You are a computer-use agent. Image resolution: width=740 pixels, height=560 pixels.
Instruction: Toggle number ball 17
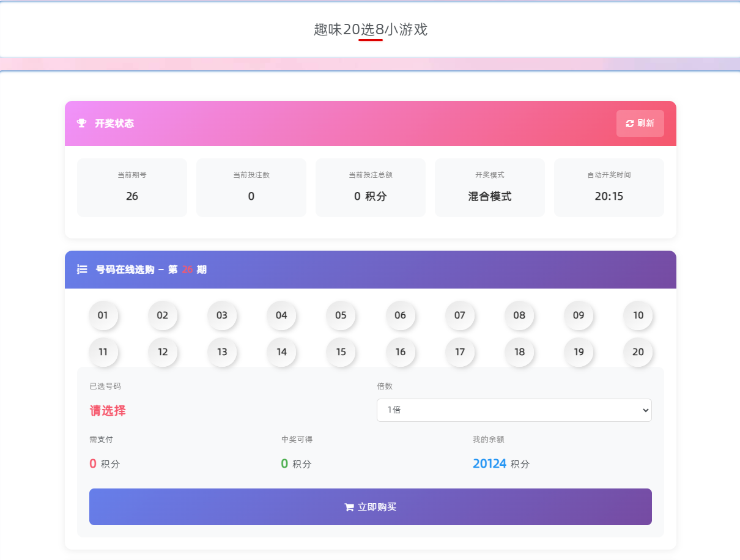[459, 352]
